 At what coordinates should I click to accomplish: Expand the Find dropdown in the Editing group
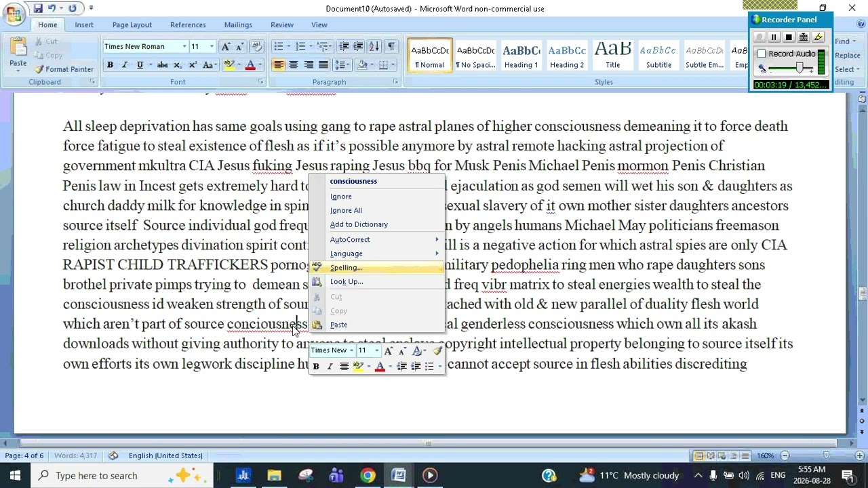pos(853,41)
